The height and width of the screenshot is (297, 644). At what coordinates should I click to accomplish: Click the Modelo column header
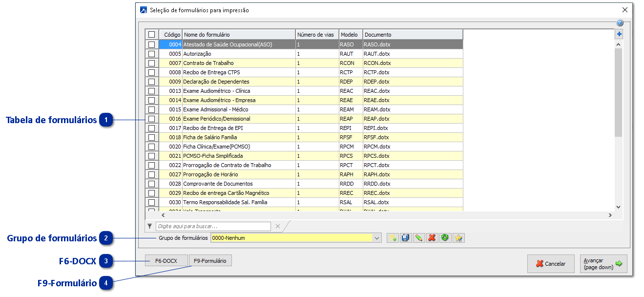350,35
